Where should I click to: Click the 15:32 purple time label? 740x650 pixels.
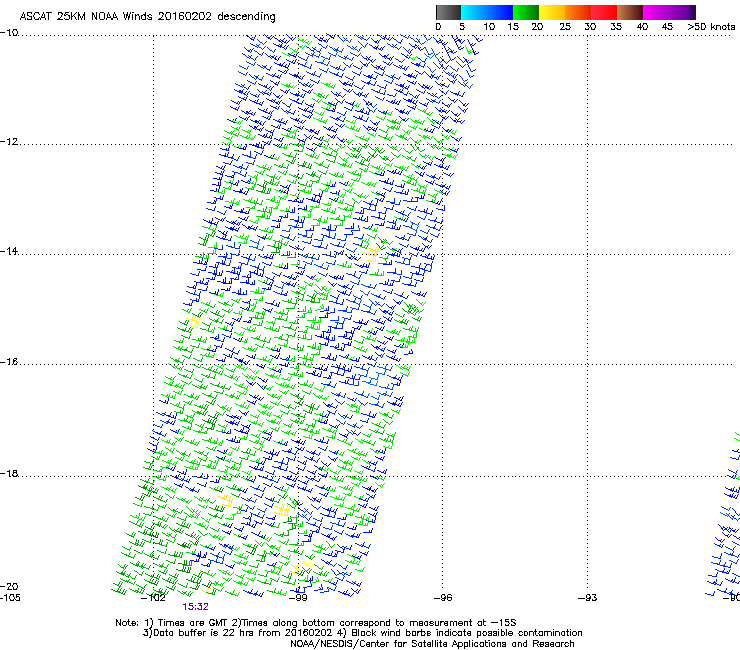[195, 607]
